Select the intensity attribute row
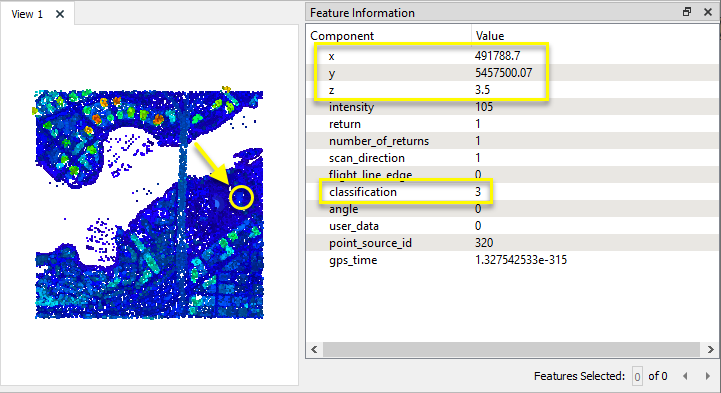Image resolution: width=721 pixels, height=393 pixels. click(x=512, y=107)
